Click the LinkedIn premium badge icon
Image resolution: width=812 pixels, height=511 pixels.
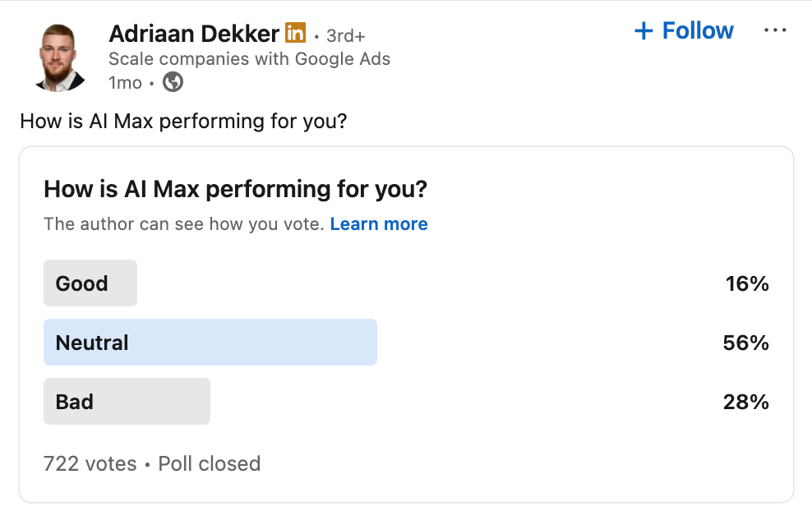(x=295, y=34)
